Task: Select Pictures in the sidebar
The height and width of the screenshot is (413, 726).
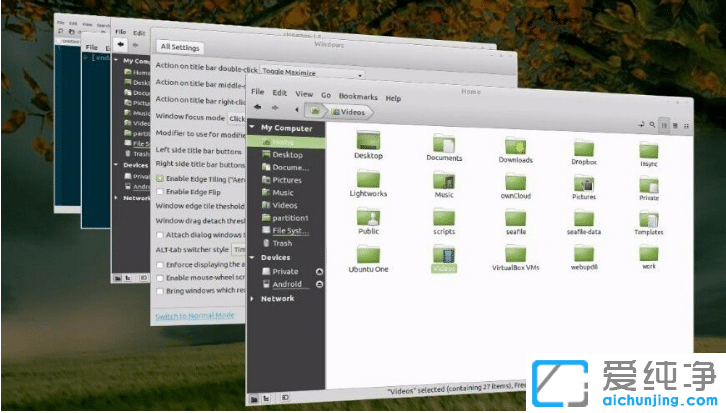Action: click(287, 180)
